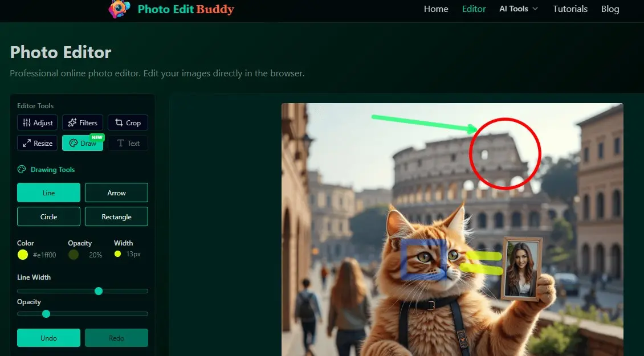Activate the Draw tool

tap(83, 143)
